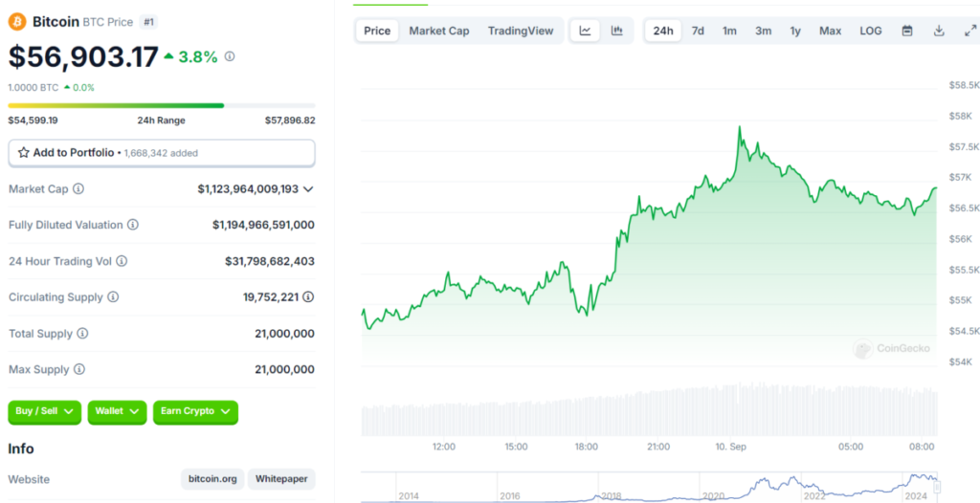Open the calendar date range picker

pos(907,31)
